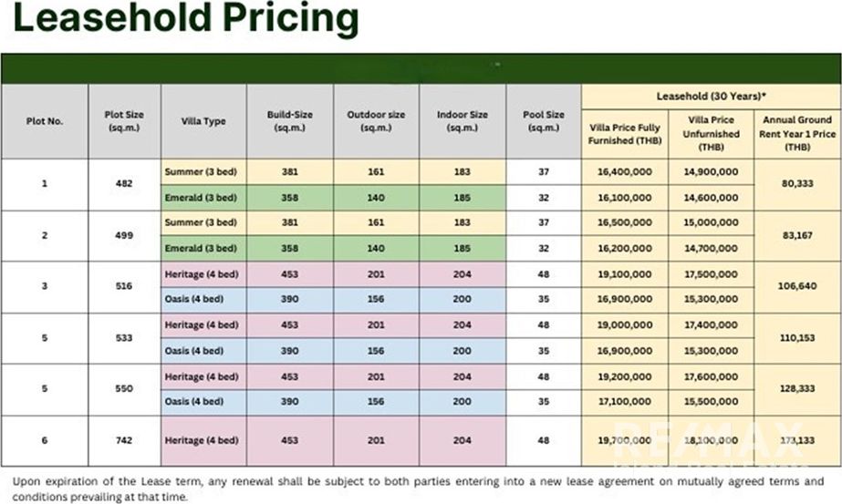Click the Build-Size column header
Viewport: 842px width, 504px height.
tap(289, 121)
